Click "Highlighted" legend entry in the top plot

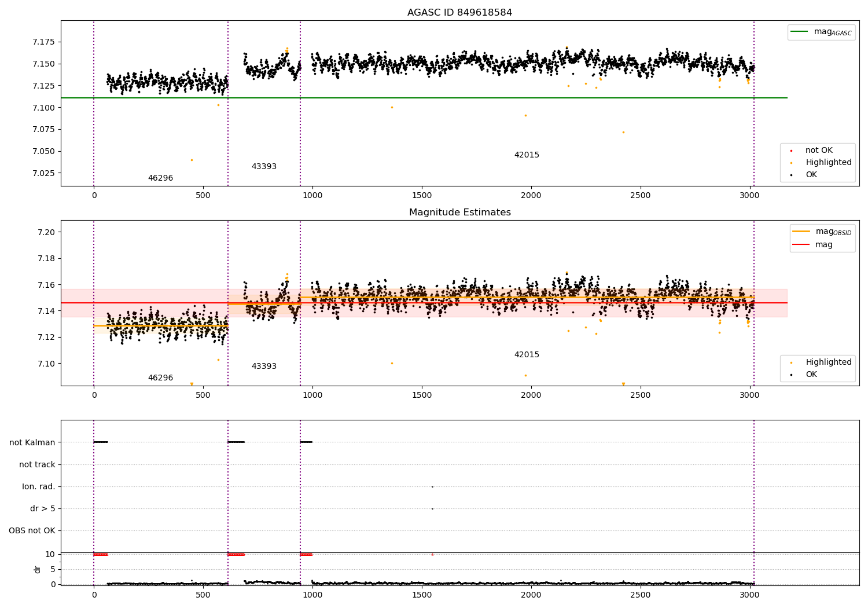pyautogui.click(x=828, y=163)
